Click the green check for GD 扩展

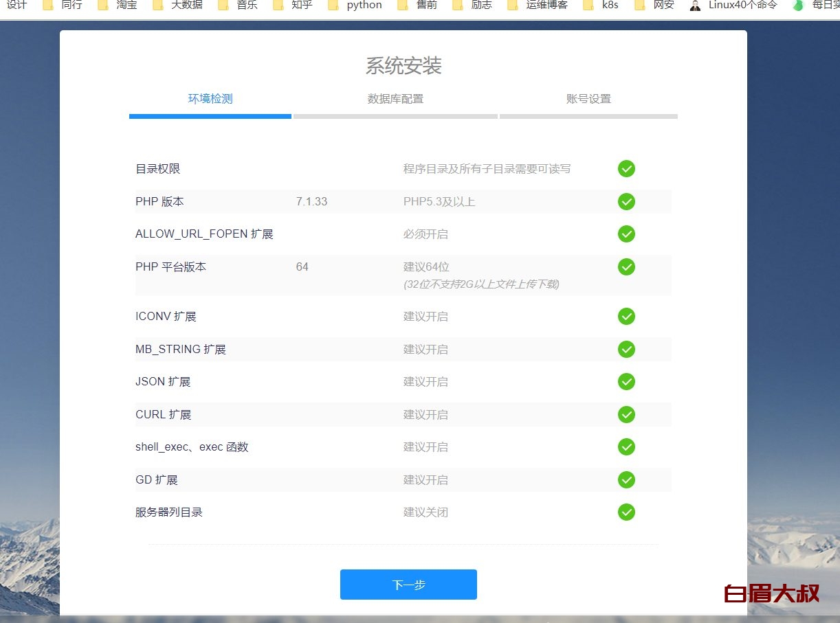pos(626,479)
